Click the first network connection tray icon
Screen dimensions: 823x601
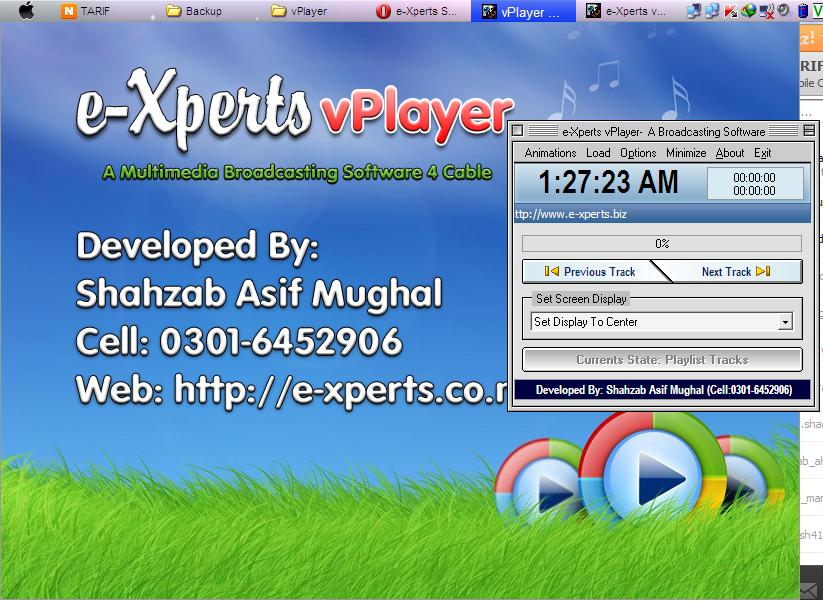[694, 11]
